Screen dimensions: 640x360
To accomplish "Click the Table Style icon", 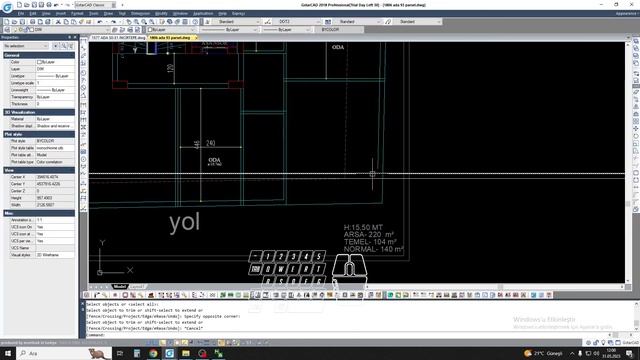I will [x=328, y=22].
